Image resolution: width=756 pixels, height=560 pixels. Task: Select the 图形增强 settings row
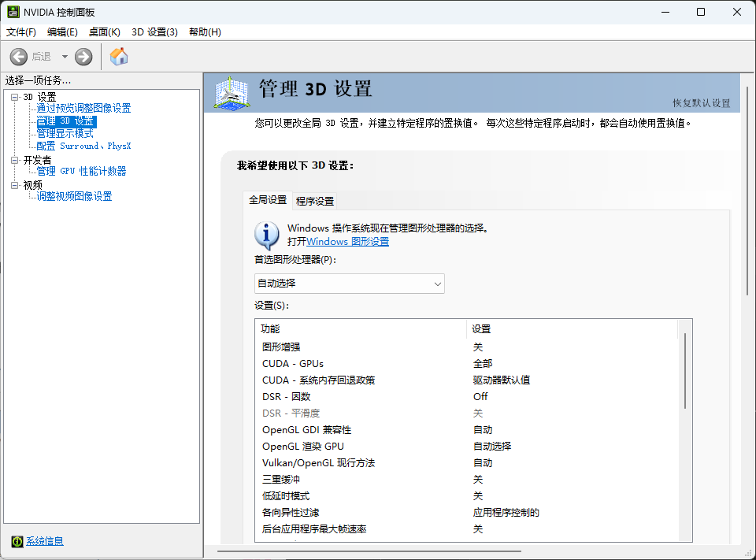[467, 347]
